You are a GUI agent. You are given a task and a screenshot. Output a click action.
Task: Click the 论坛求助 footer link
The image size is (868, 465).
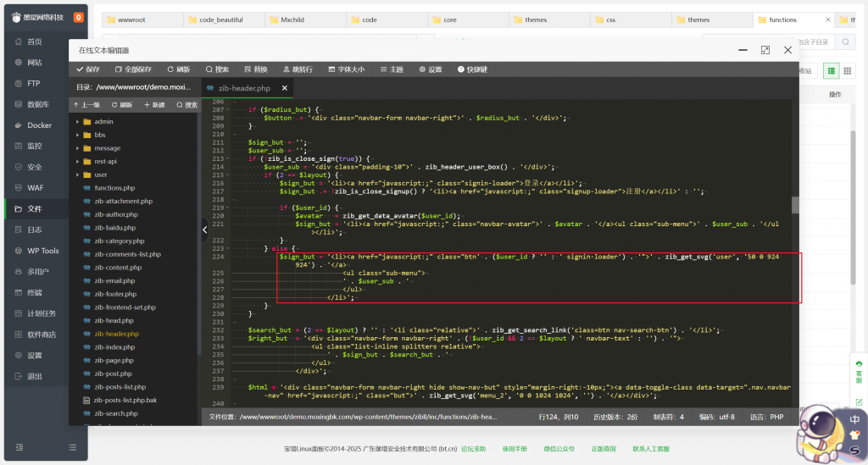pyautogui.click(x=473, y=448)
